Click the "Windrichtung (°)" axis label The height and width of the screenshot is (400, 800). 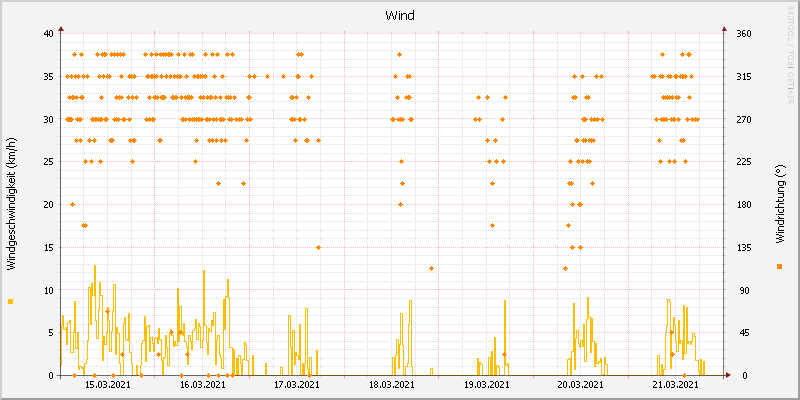(x=779, y=204)
